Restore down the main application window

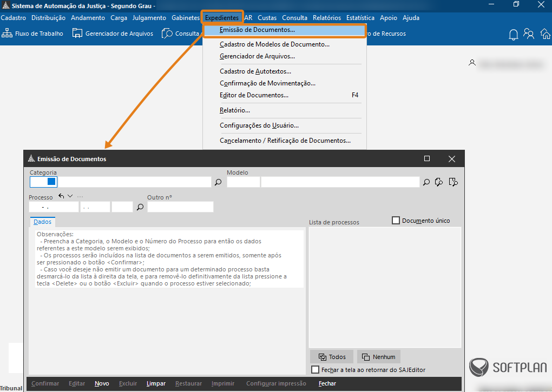516,4
